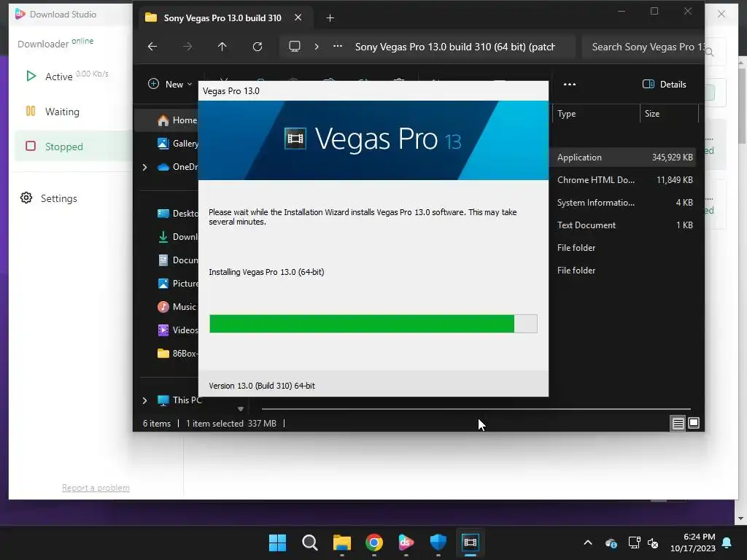This screenshot has width=747, height=560.
Task: Close the Sony Vegas Pro 13.0 tab
Action: pos(298,17)
